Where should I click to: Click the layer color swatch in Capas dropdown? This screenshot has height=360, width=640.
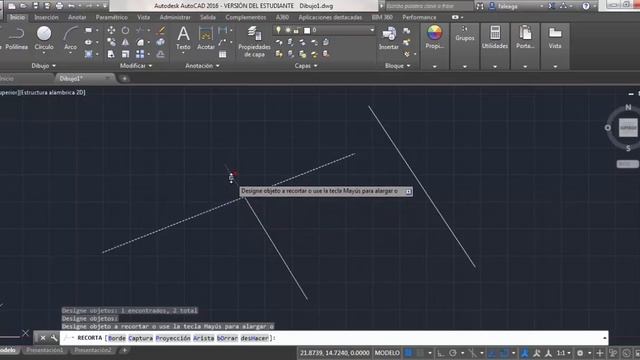(307, 30)
